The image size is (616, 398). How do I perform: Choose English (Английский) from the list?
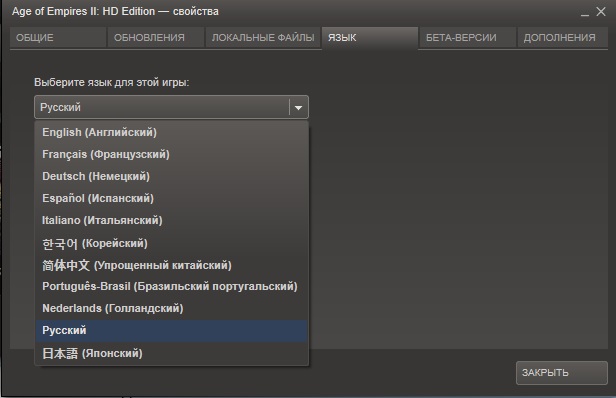pyautogui.click(x=171, y=132)
